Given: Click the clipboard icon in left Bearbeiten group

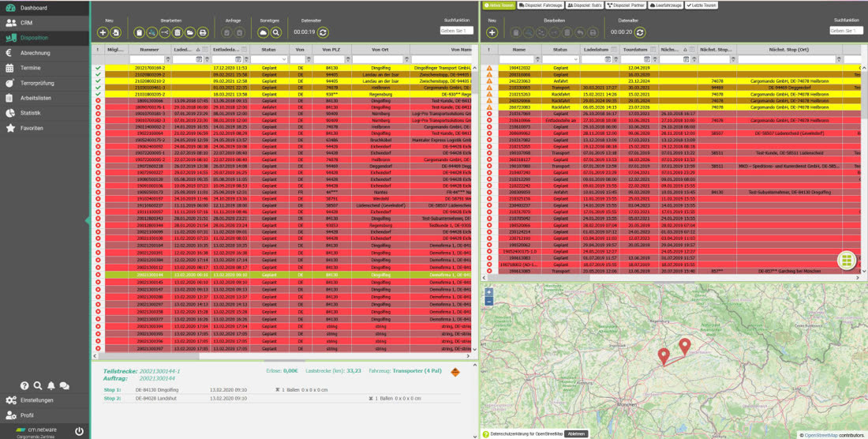Looking at the screenshot, I should click(x=139, y=32).
